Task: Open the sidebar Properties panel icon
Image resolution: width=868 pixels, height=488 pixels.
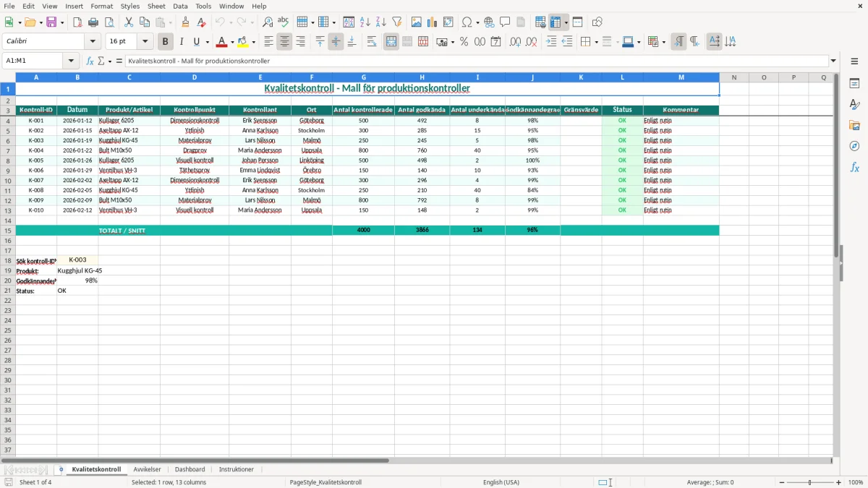Action: point(854,84)
